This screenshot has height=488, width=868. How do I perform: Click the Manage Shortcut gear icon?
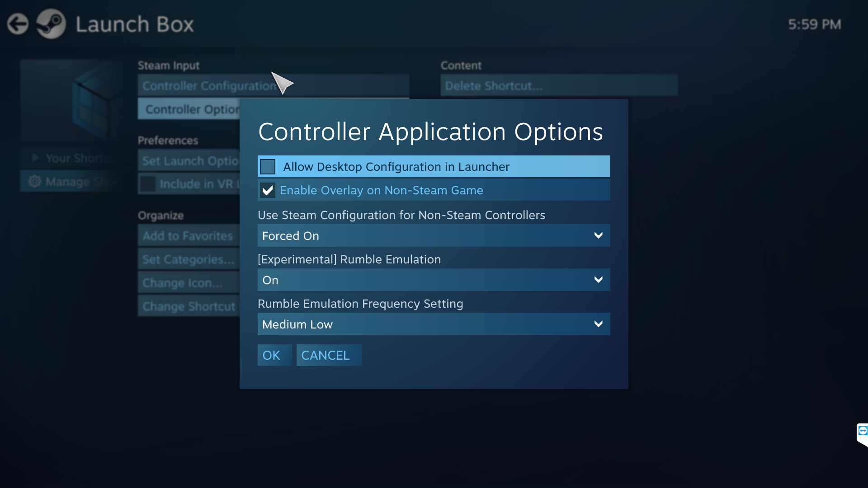coord(34,182)
